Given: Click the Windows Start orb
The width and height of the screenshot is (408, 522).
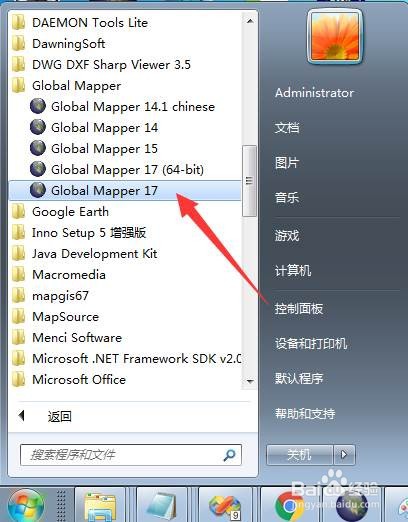Looking at the screenshot, I should [26, 506].
